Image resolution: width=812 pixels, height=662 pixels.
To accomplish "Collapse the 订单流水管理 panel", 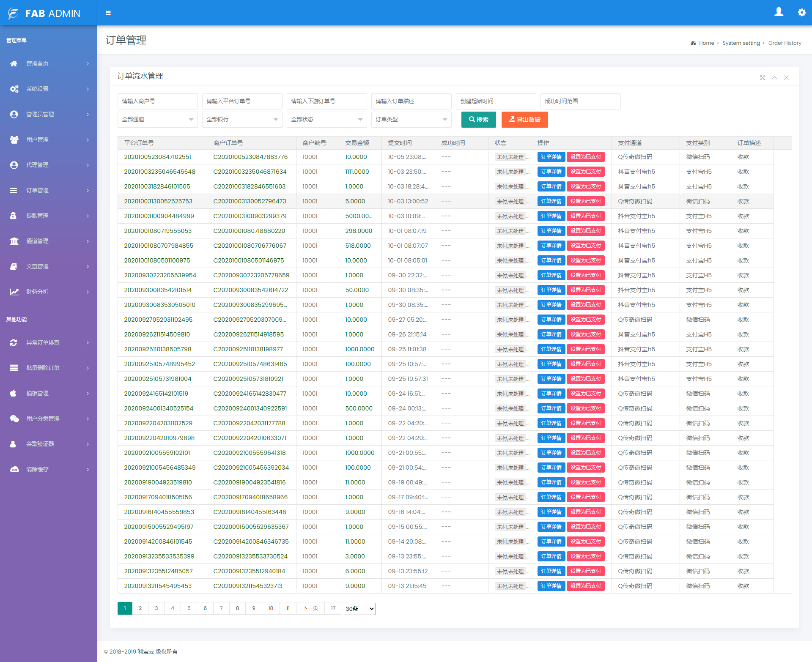I will point(774,78).
